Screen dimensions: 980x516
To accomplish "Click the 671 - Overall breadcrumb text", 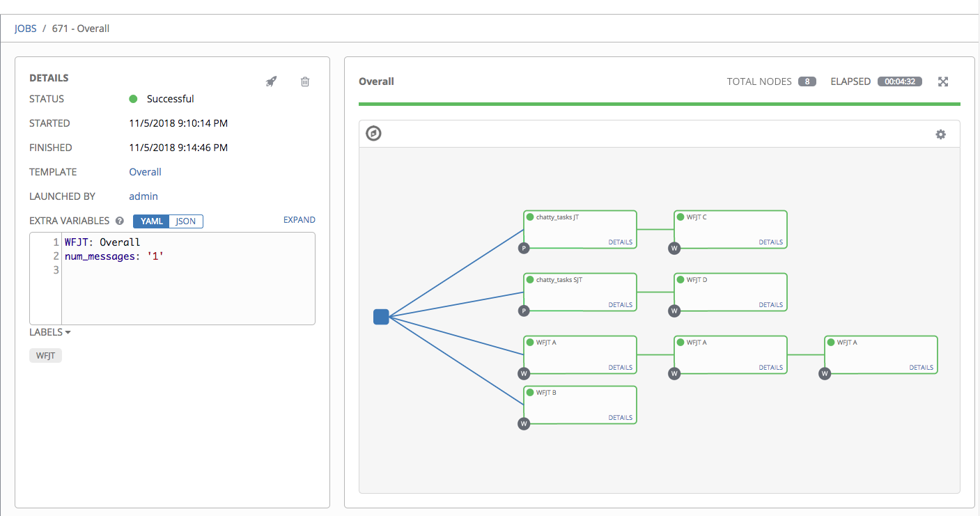I will (x=81, y=29).
